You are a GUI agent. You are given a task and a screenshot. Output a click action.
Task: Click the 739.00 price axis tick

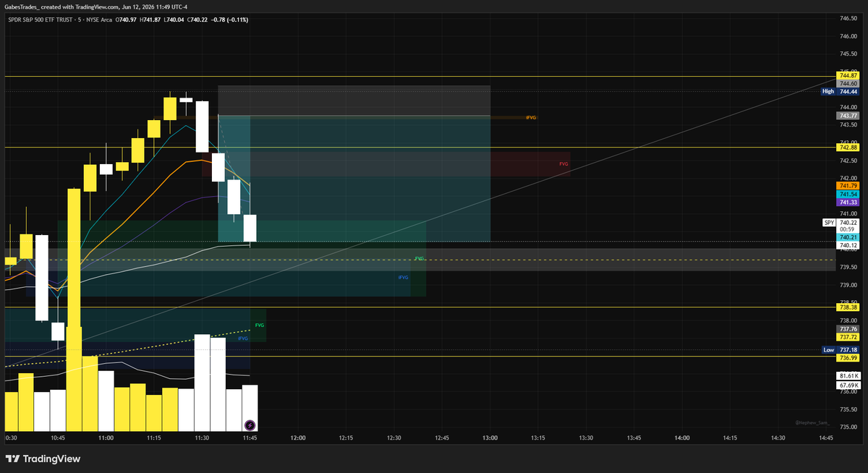tap(848, 285)
